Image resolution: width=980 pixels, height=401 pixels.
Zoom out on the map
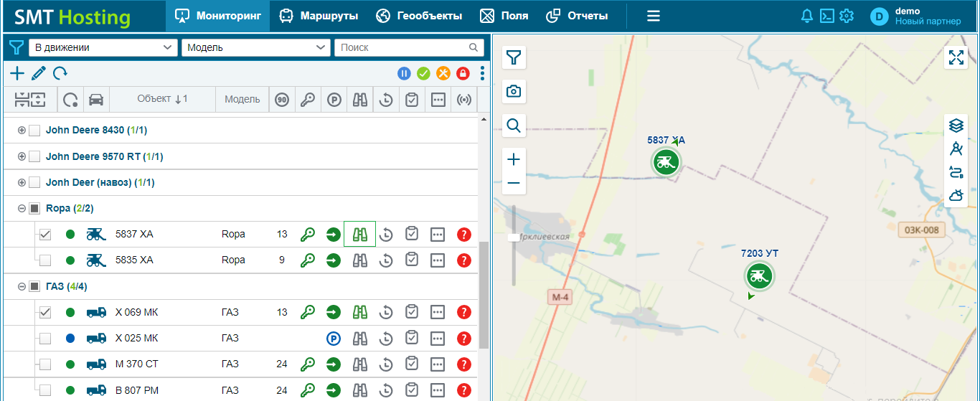coord(514,183)
